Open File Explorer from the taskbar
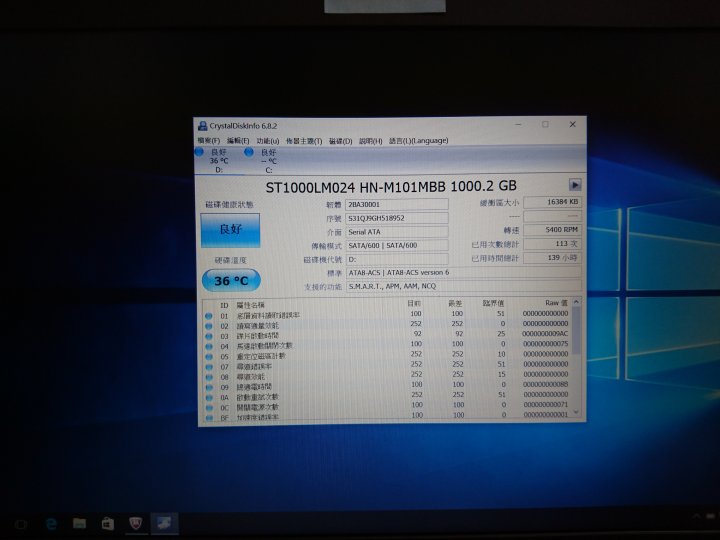This screenshot has width=720, height=540. pos(79,523)
